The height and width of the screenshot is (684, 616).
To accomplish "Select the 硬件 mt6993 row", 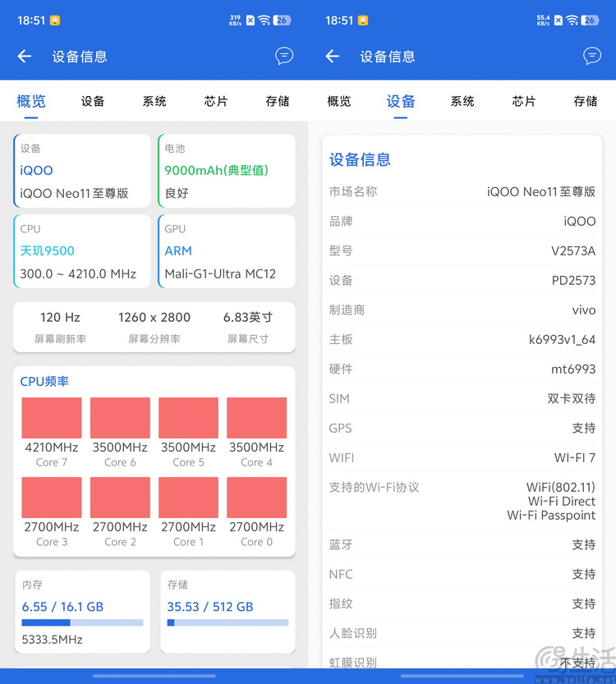I will pyautogui.click(x=462, y=369).
